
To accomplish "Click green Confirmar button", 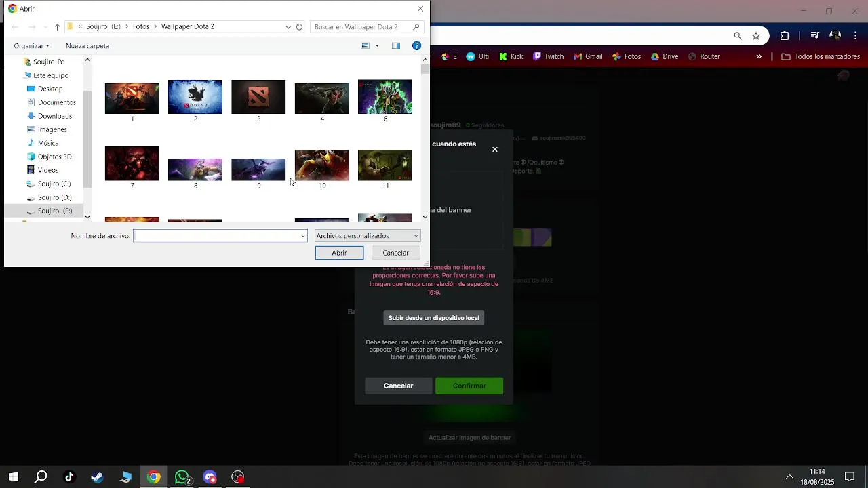I will [x=469, y=386].
